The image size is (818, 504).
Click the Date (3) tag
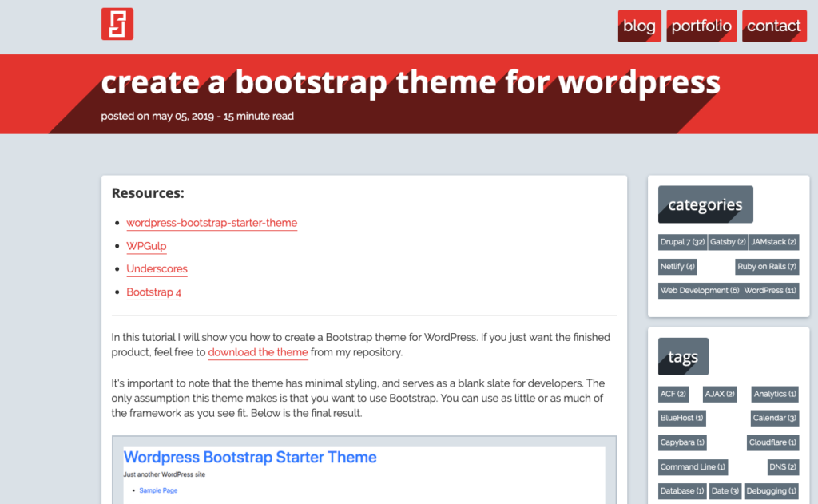pos(725,491)
